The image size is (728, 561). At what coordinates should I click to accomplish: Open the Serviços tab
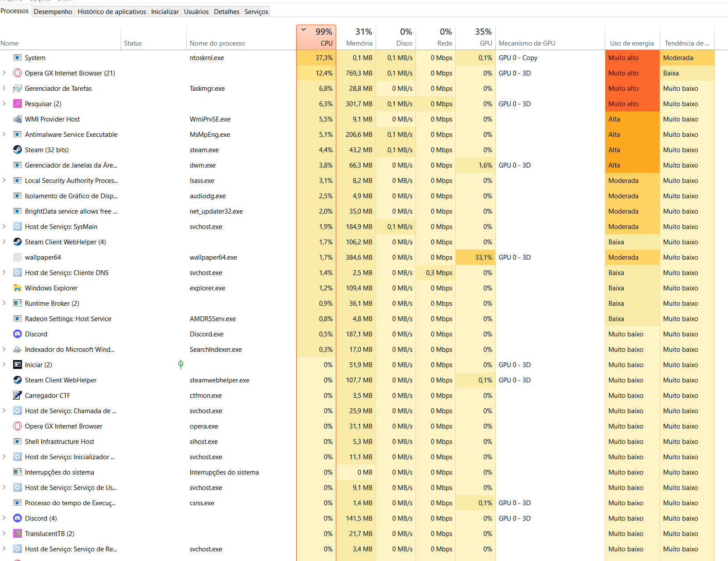point(256,11)
